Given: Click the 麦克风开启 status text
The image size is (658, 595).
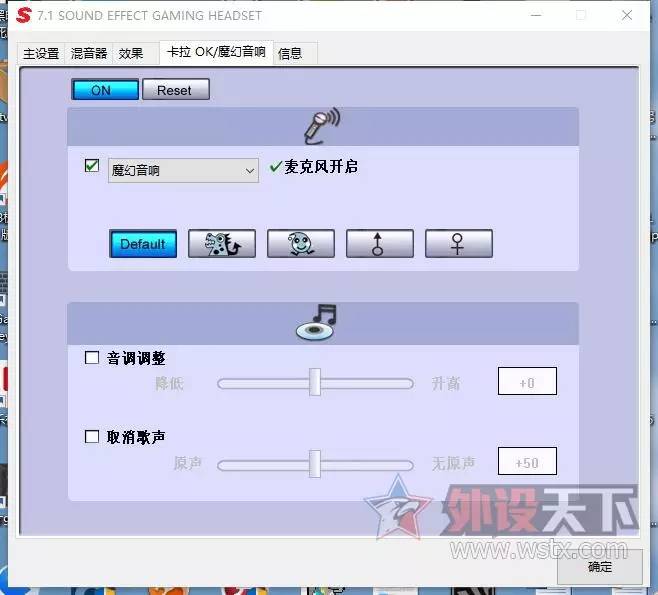Looking at the screenshot, I should pos(321,167).
